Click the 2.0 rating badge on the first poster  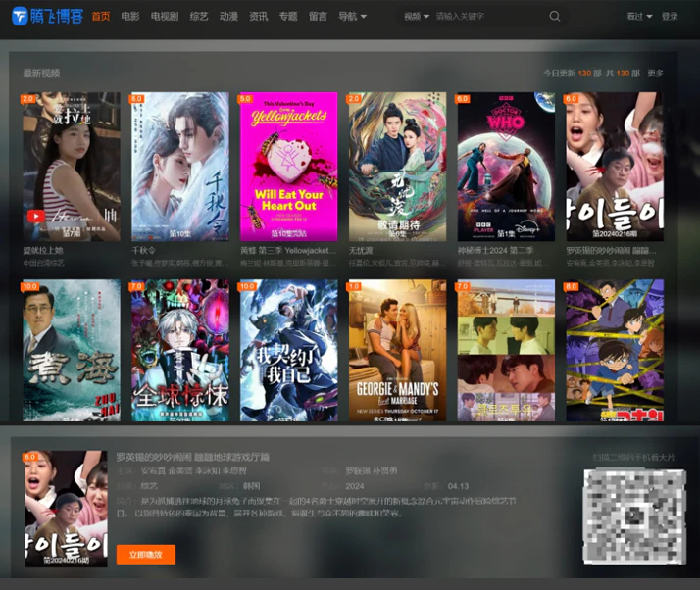(x=28, y=99)
